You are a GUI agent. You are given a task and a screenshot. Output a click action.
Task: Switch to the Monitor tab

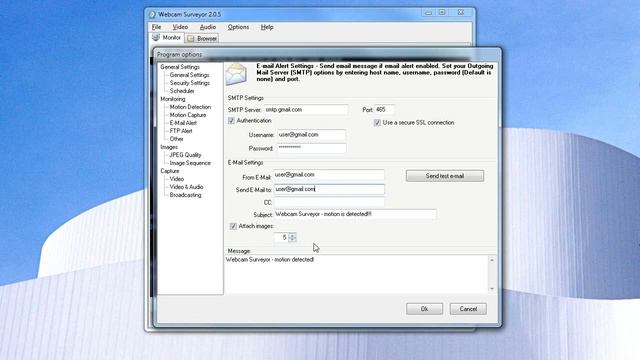[167, 38]
